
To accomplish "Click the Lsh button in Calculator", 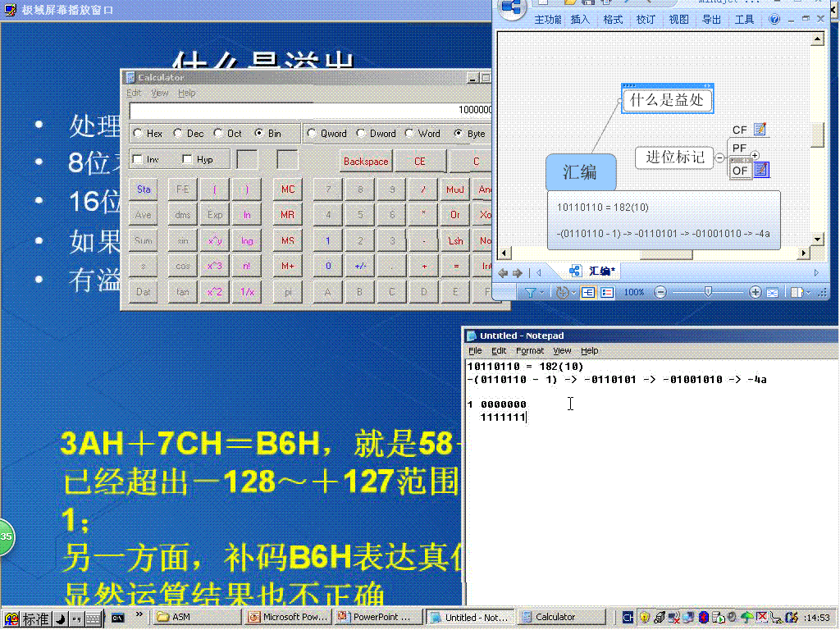I will tap(455, 240).
